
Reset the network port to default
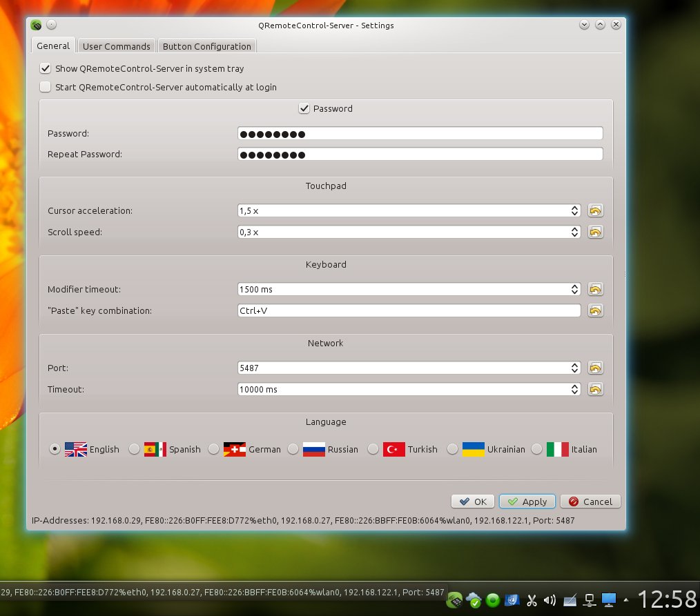pyautogui.click(x=596, y=368)
